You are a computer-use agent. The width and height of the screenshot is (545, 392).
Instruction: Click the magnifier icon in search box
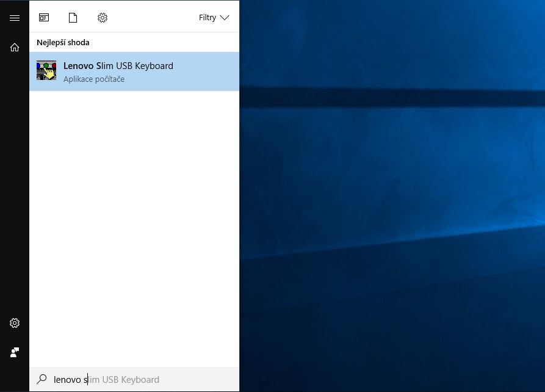pos(42,379)
